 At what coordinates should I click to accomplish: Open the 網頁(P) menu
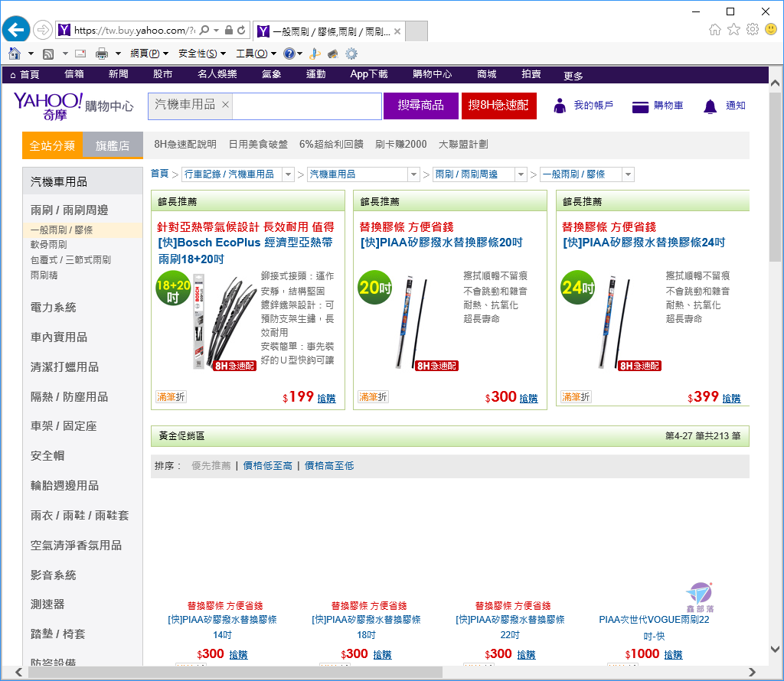(149, 54)
